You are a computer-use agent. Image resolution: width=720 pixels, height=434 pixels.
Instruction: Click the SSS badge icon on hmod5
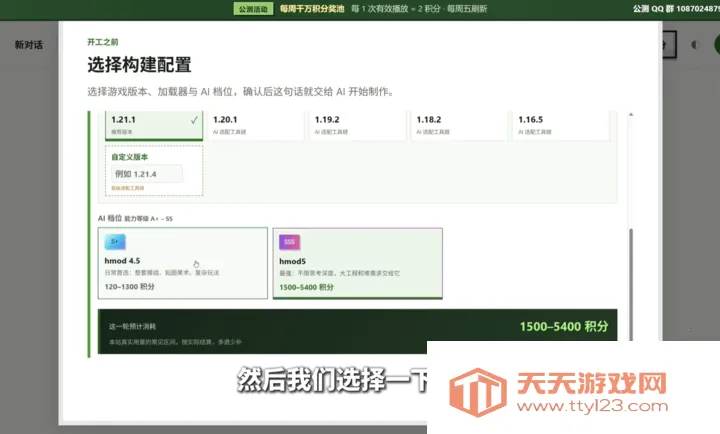tap(289, 242)
